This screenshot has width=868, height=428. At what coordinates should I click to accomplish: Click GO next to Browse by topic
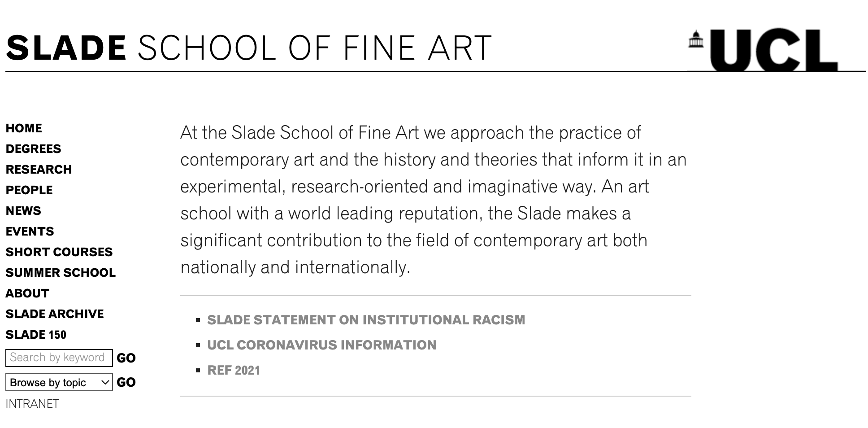[x=126, y=382]
